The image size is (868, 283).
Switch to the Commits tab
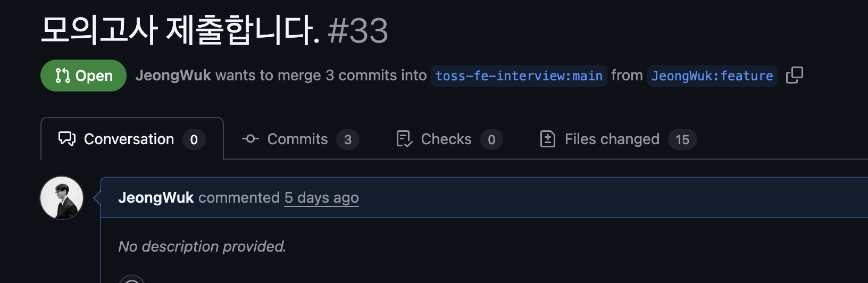[x=301, y=139]
